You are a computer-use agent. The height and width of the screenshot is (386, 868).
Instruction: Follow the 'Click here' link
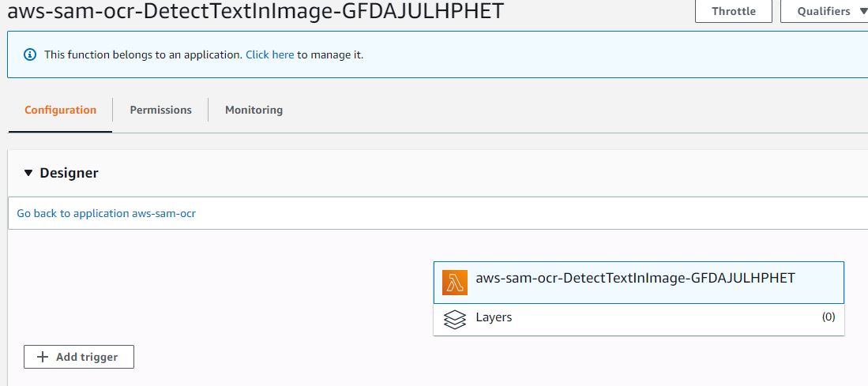[269, 54]
